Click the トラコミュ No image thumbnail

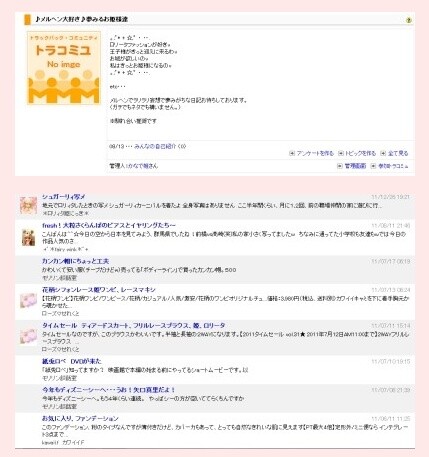pyautogui.click(x=64, y=68)
